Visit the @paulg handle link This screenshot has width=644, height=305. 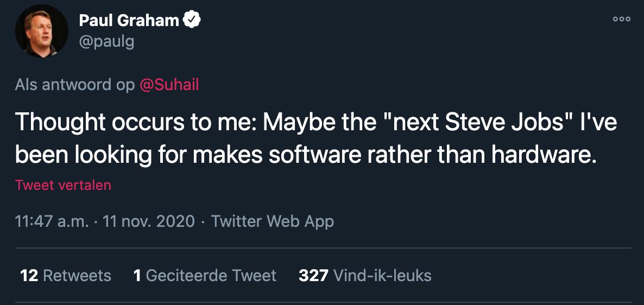coord(106,41)
